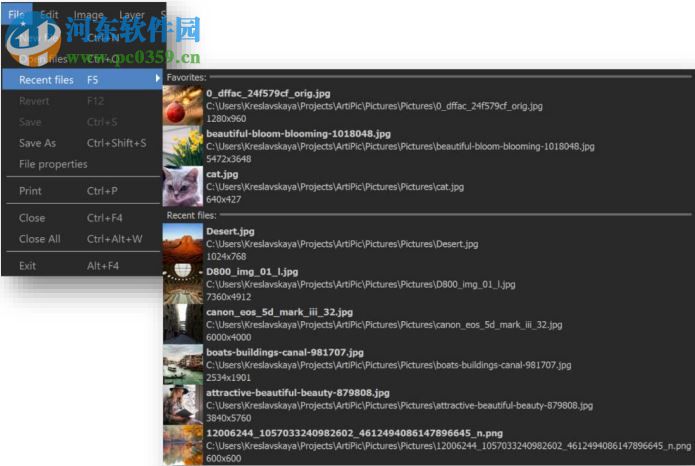Click file name 0_dffac_24f579cf_orig.jpg
Screen dimensions: 695x466
pyautogui.click(x=268, y=94)
